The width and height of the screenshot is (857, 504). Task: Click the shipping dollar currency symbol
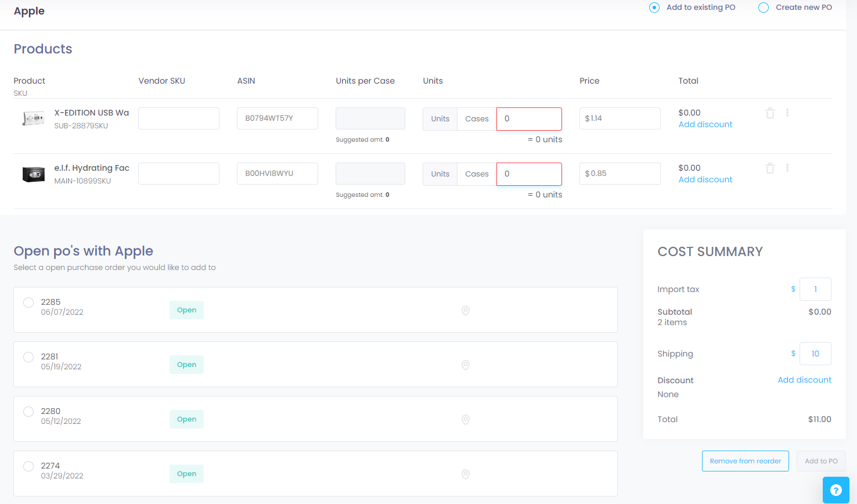click(793, 354)
